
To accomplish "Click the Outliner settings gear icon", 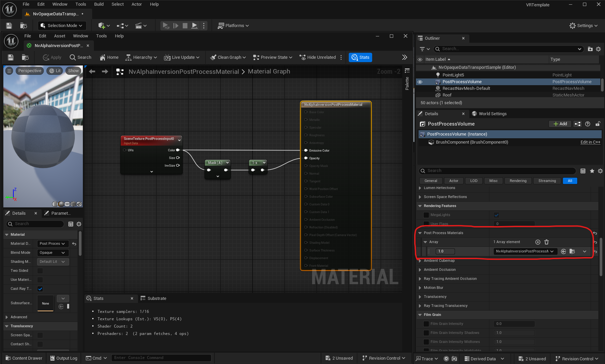I will (x=598, y=49).
